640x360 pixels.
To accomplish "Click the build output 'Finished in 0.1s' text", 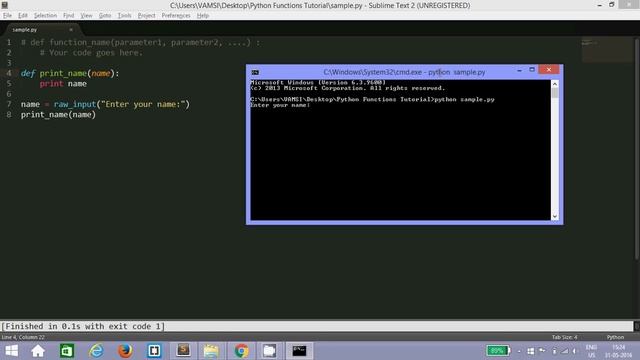I will coord(83,326).
